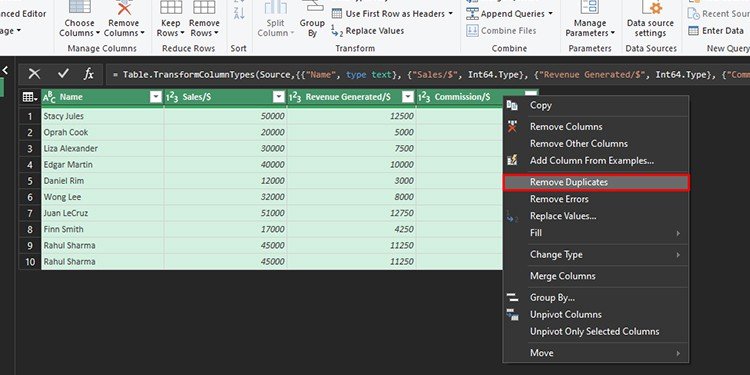Click the Recent Sources icon
750x375 pixels.
(x=694, y=13)
